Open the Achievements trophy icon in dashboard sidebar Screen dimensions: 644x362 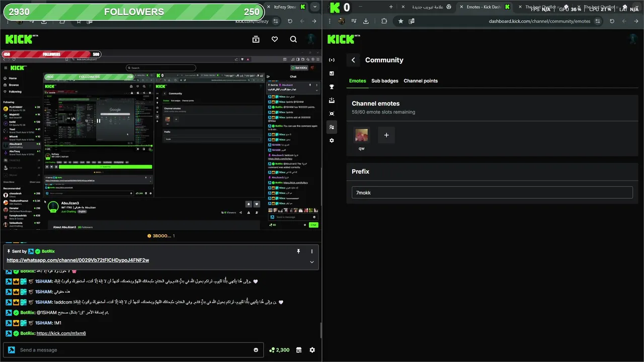coord(332,87)
